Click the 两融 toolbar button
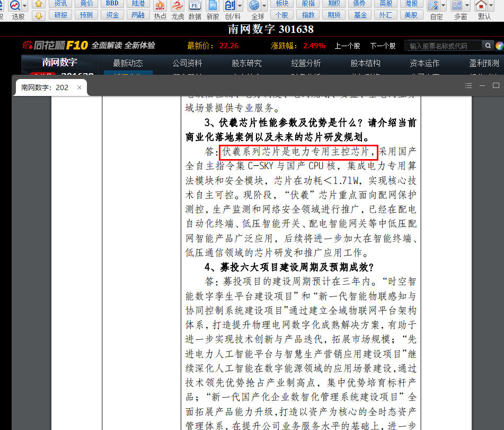Viewport: 504px width, 430px height. (x=138, y=15)
